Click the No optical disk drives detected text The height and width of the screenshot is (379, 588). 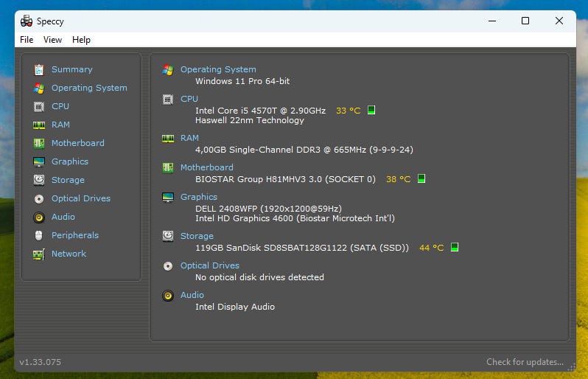pyautogui.click(x=259, y=277)
